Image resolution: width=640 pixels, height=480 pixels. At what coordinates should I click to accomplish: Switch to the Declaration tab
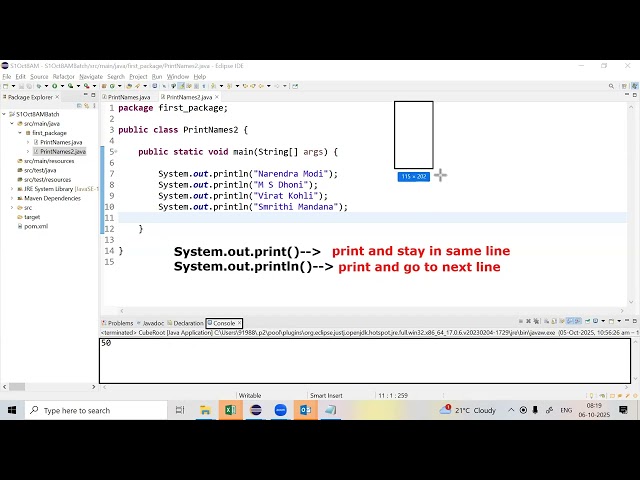[185, 323]
